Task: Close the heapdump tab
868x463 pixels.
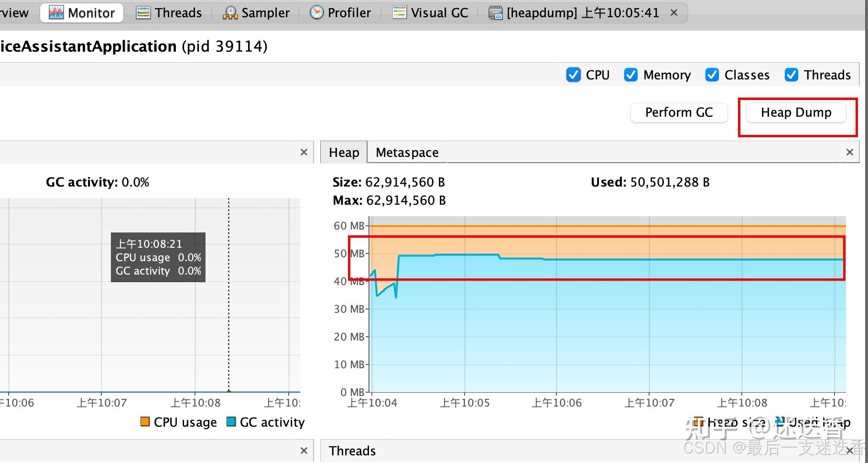Action: [674, 12]
